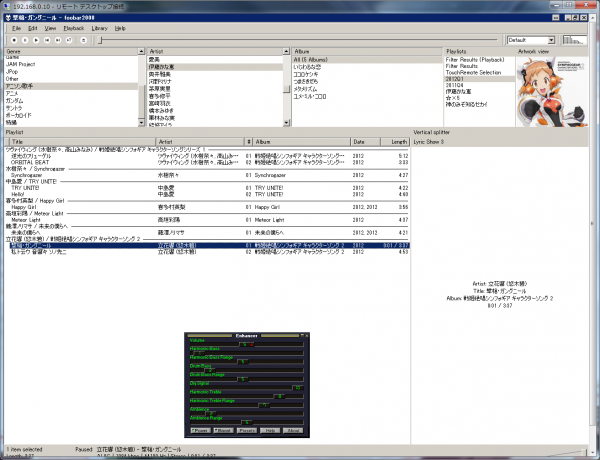Click the foobar2000 title bar app icon
The width and height of the screenshot is (600, 460).
[x=6, y=17]
